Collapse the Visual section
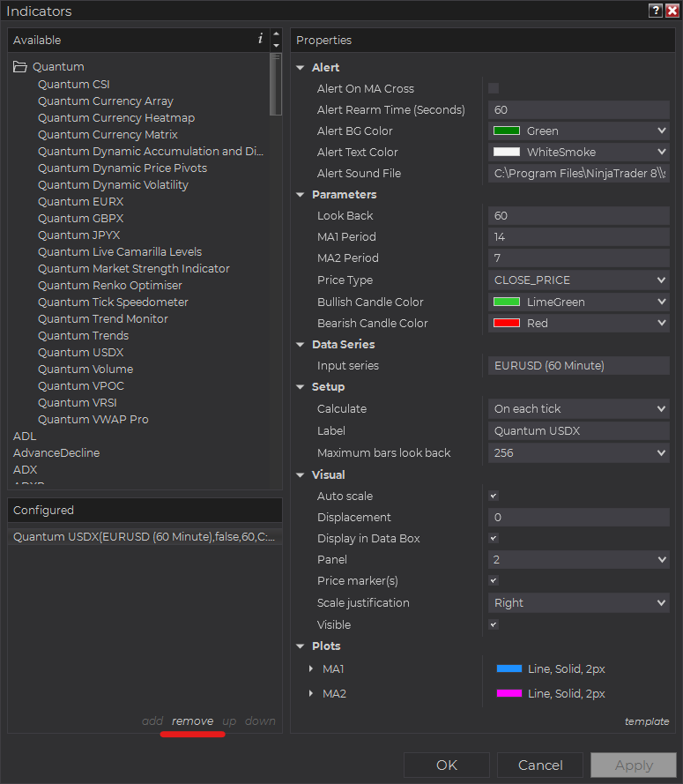The image size is (683, 784). (x=301, y=475)
